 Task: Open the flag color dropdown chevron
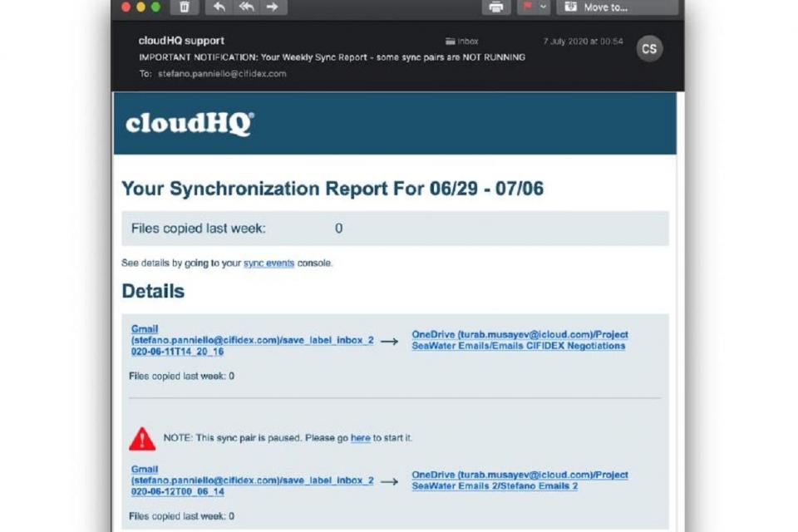point(544,7)
